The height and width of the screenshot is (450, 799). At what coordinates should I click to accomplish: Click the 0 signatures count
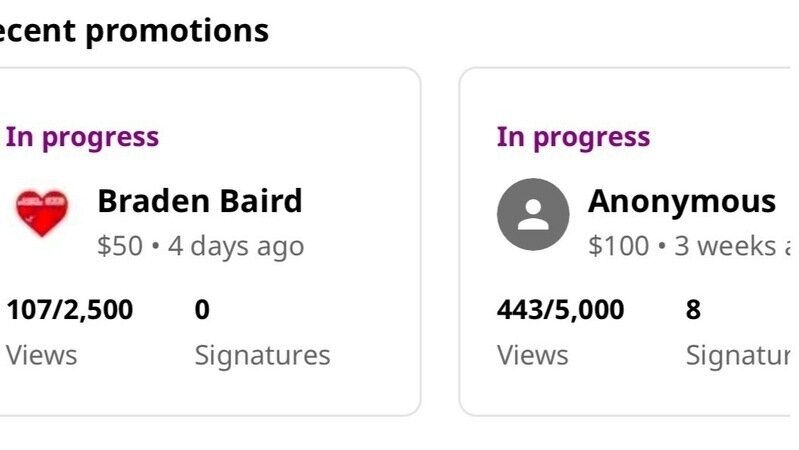tap(202, 309)
